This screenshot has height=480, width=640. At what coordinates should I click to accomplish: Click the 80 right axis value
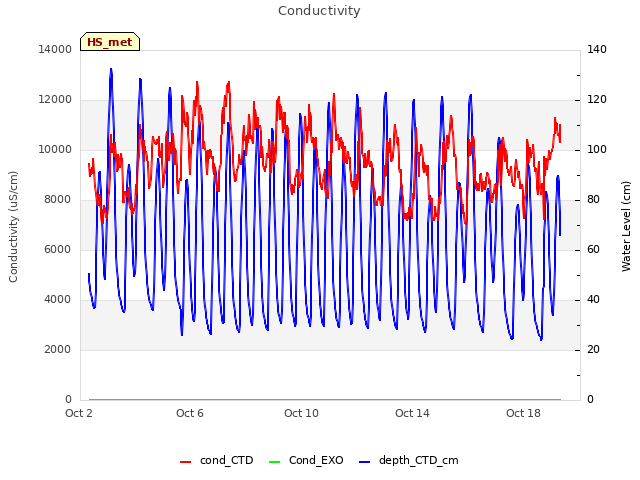(593, 200)
